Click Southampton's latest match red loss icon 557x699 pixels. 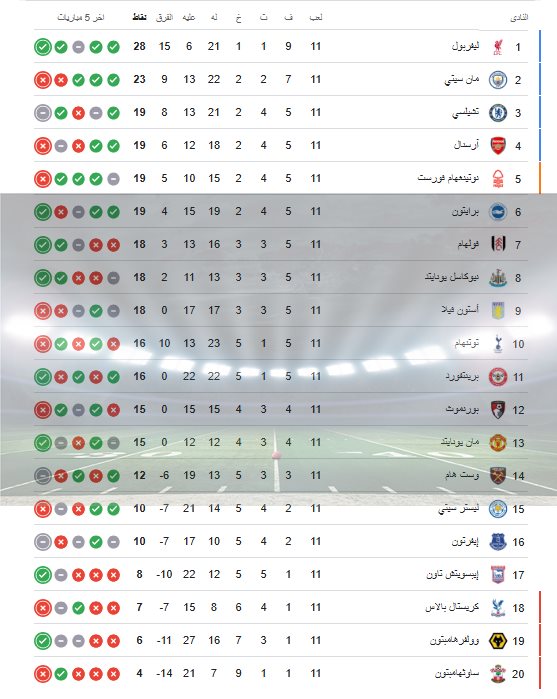click(43, 674)
